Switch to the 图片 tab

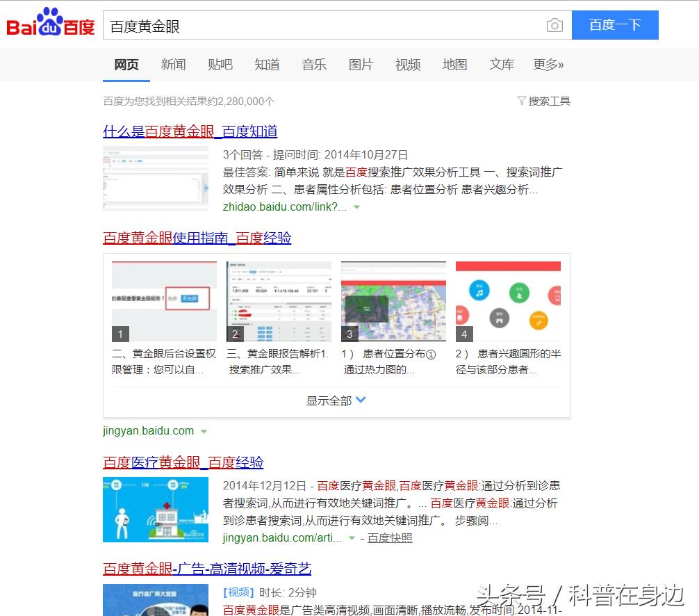[x=361, y=65]
